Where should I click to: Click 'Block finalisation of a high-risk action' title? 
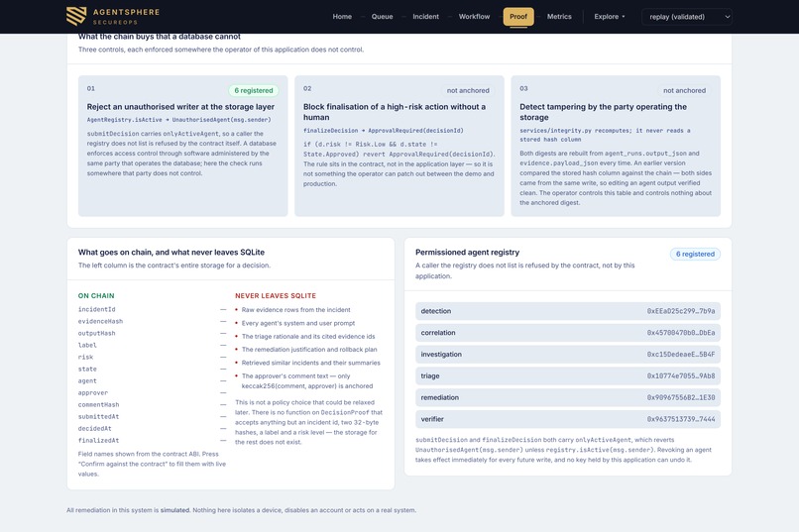395,112
